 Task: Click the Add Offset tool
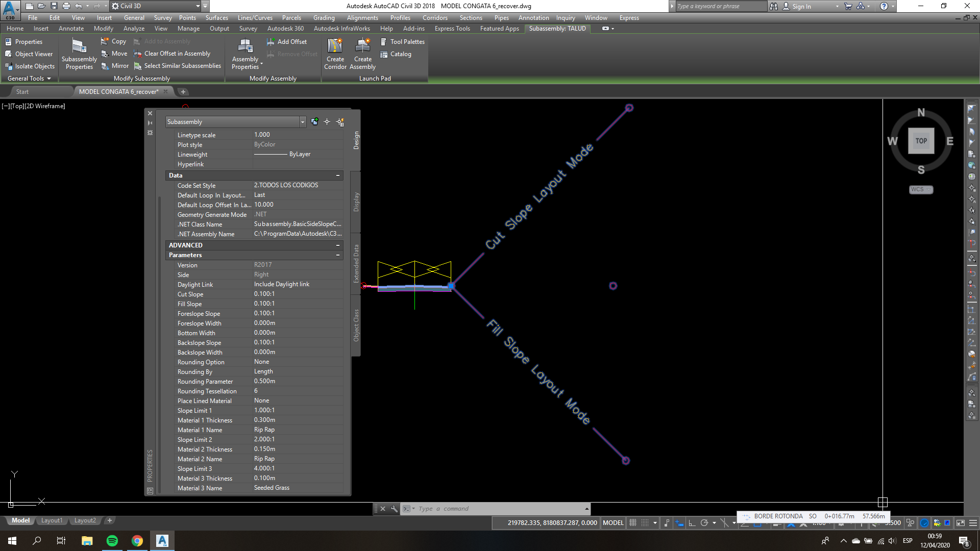coord(287,42)
